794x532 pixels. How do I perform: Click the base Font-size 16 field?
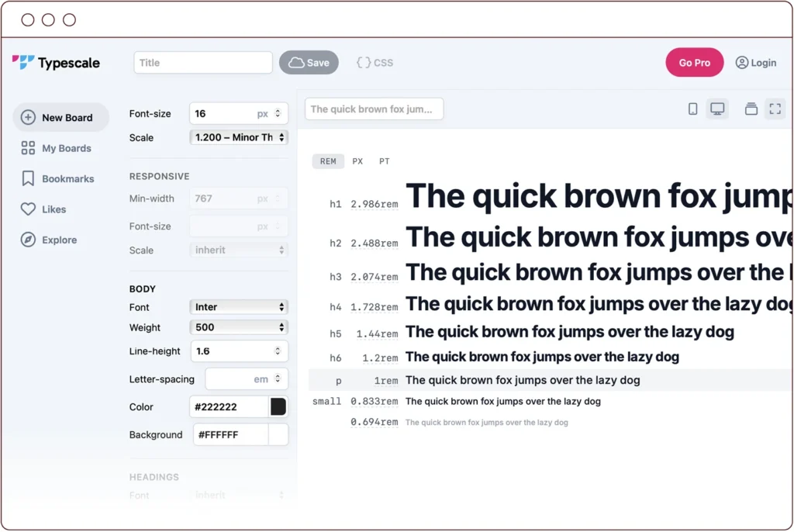239,113
